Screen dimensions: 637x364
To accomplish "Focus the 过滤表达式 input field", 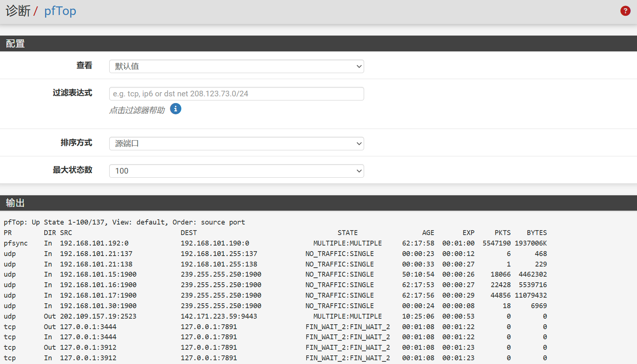I will 236,94.
